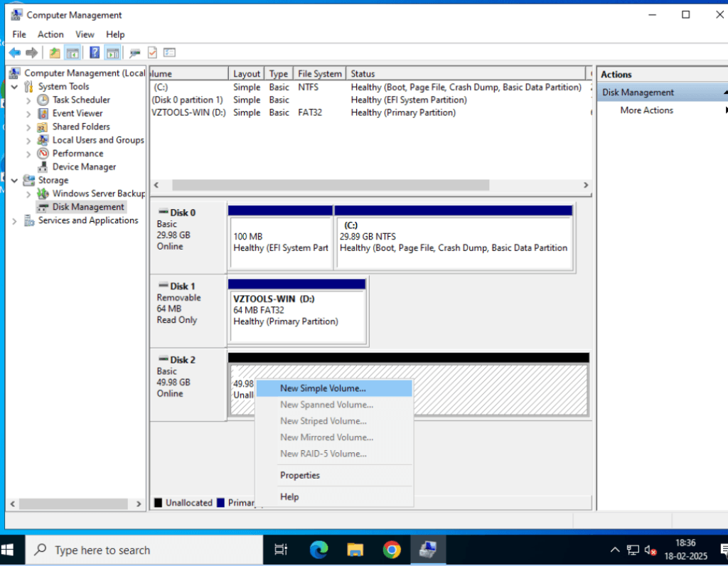Sort by the Layout column header
Viewport: 728px width, 566px height.
click(247, 74)
